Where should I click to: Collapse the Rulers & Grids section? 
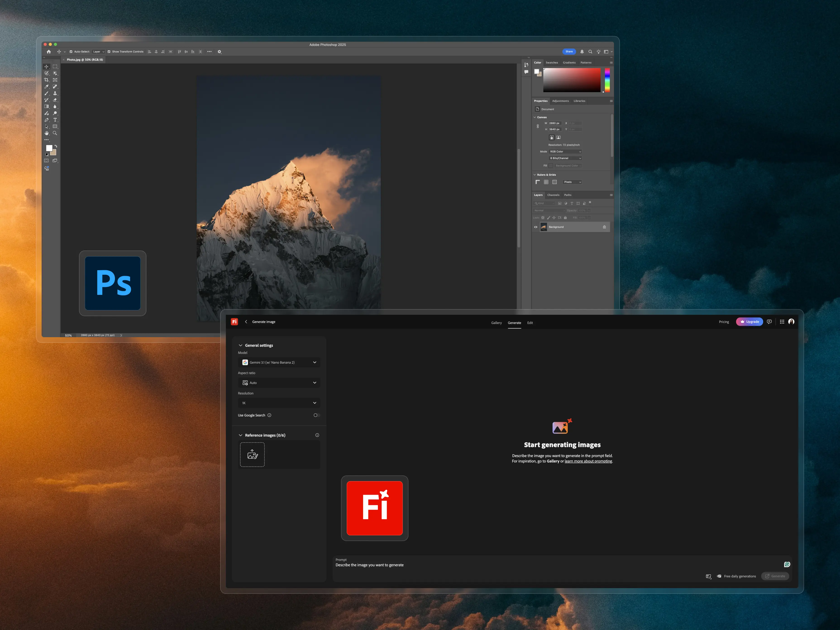pos(535,175)
